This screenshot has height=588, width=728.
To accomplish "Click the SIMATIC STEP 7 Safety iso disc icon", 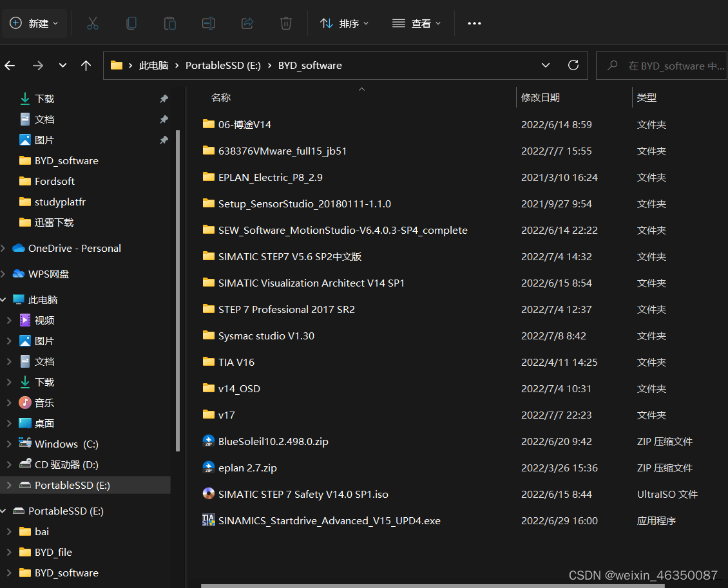I will coord(209,494).
